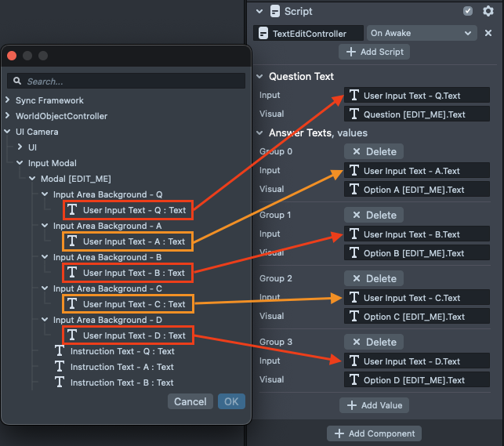Toggle the Script component enabled checkbox

click(468, 11)
